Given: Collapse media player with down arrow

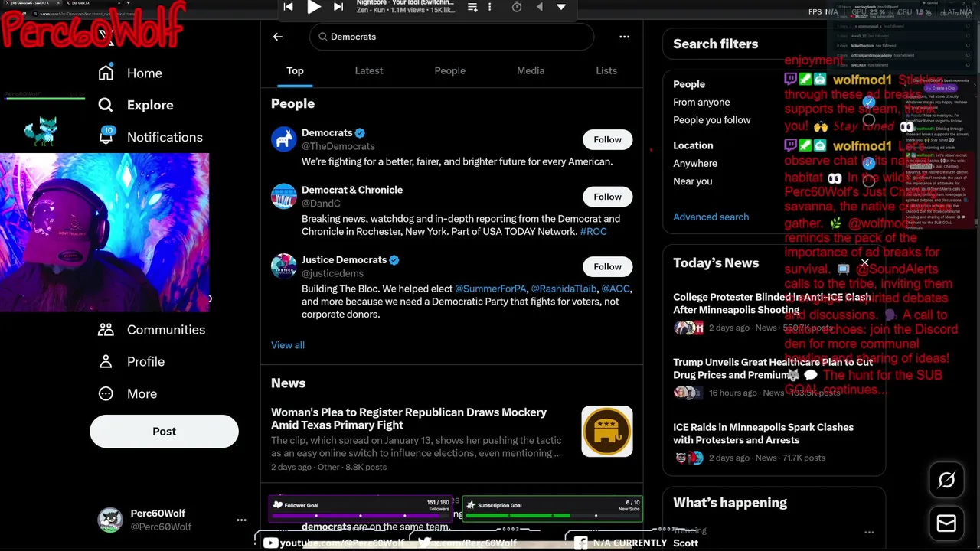Looking at the screenshot, I should pos(561,7).
